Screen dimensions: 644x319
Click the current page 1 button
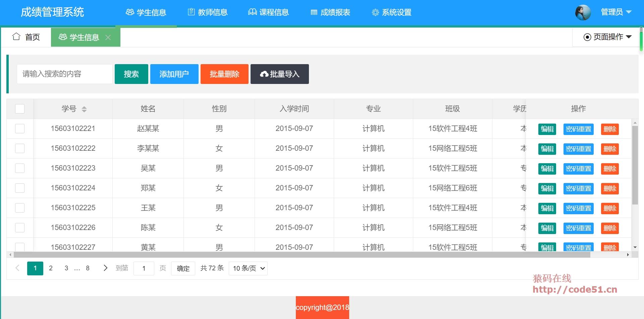coord(35,268)
